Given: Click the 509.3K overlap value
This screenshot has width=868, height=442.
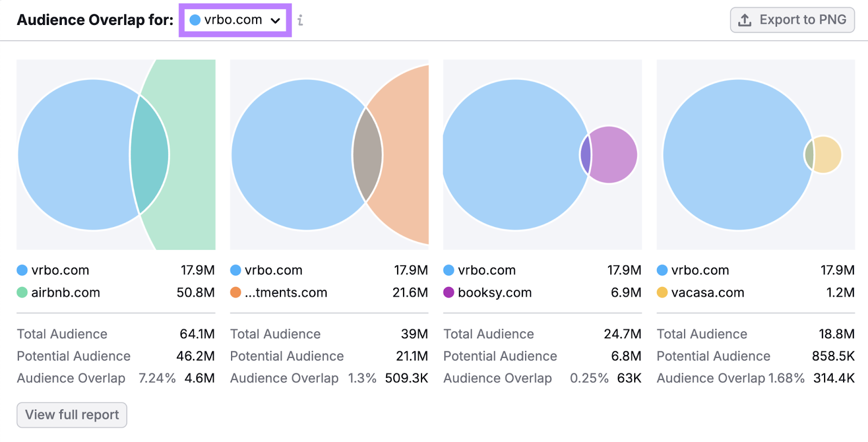Looking at the screenshot, I should (406, 378).
